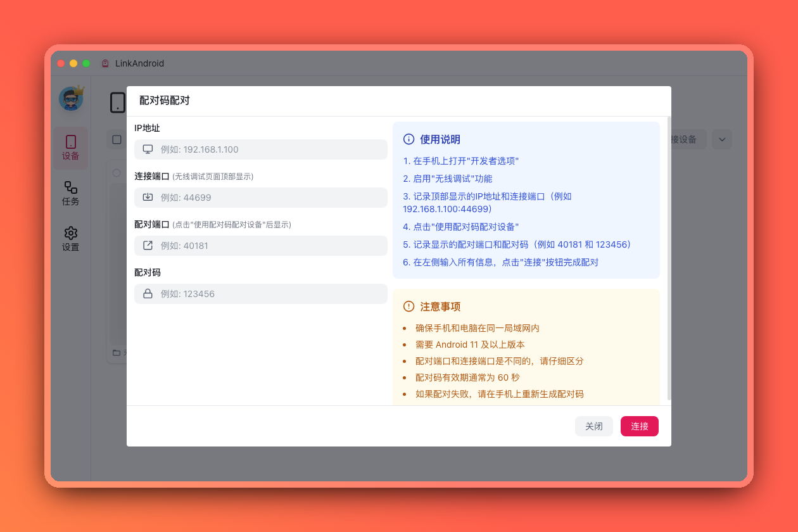This screenshot has height=532, width=798.
Task: Click the IP地址 input field
Action: click(x=261, y=149)
